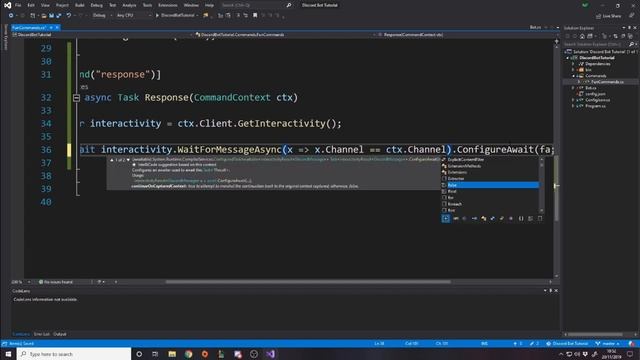Open Chrome from the taskbar
This screenshot has width=640, height=360.
point(188,354)
